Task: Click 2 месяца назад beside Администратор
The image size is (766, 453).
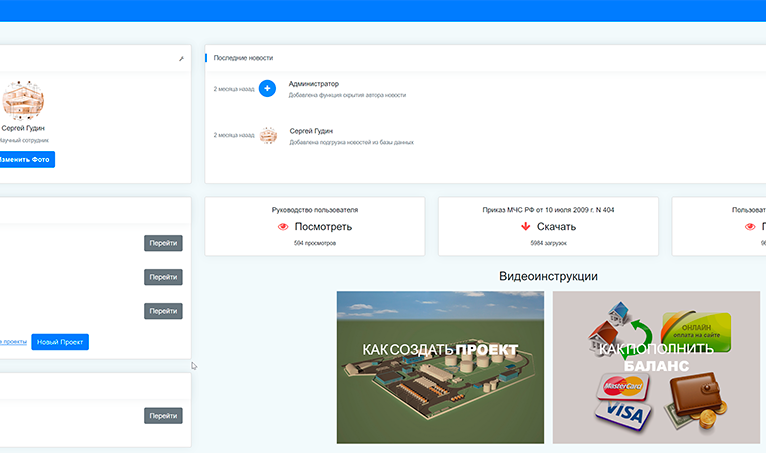Action: point(234,89)
